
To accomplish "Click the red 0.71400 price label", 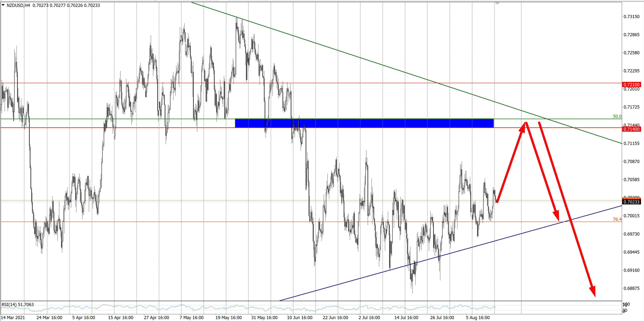I will click(x=631, y=129).
